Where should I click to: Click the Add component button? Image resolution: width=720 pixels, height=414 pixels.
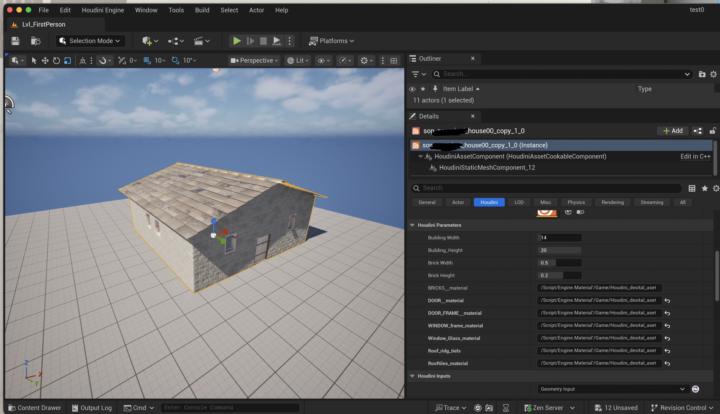[673, 131]
